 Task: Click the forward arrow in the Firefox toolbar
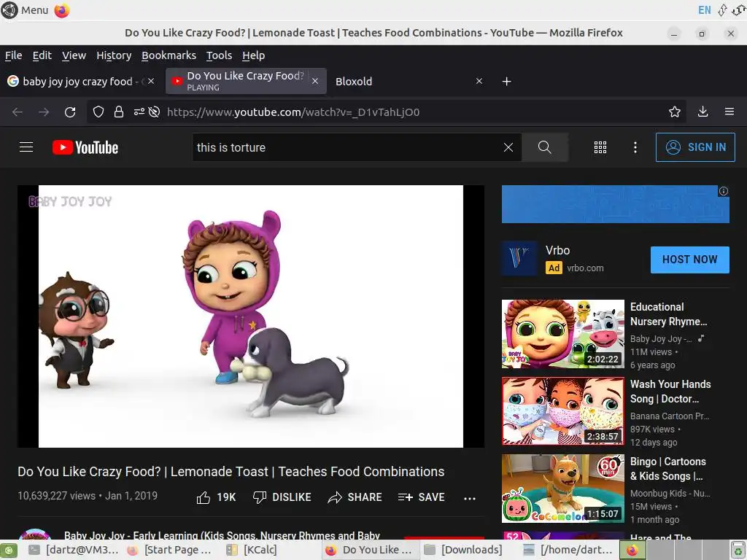44,112
